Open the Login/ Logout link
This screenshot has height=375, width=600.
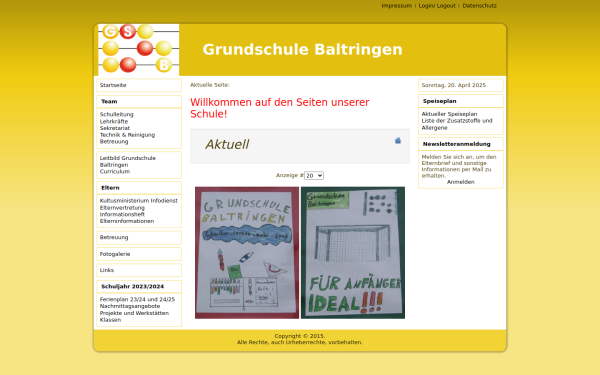[437, 6]
